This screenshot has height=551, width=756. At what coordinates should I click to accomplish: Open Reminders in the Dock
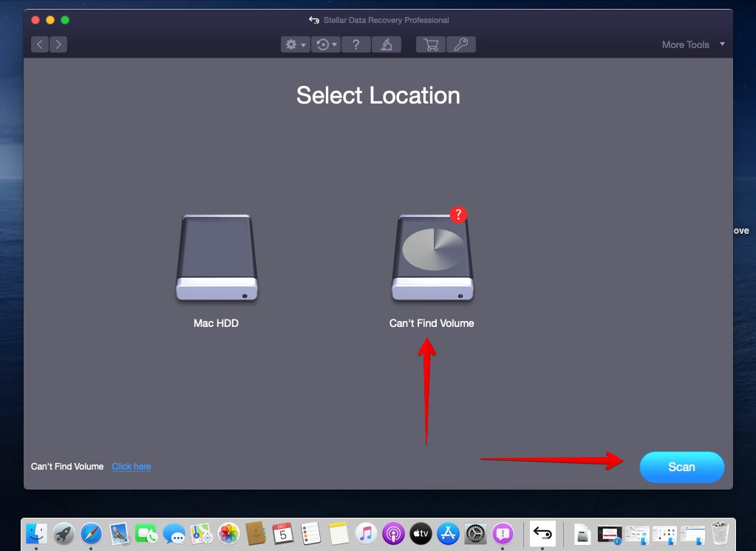(x=311, y=534)
